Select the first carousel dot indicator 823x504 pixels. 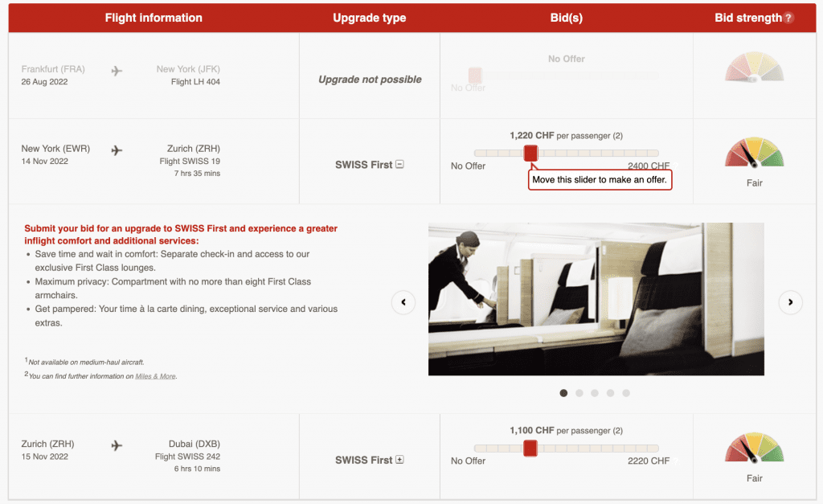[x=563, y=393]
